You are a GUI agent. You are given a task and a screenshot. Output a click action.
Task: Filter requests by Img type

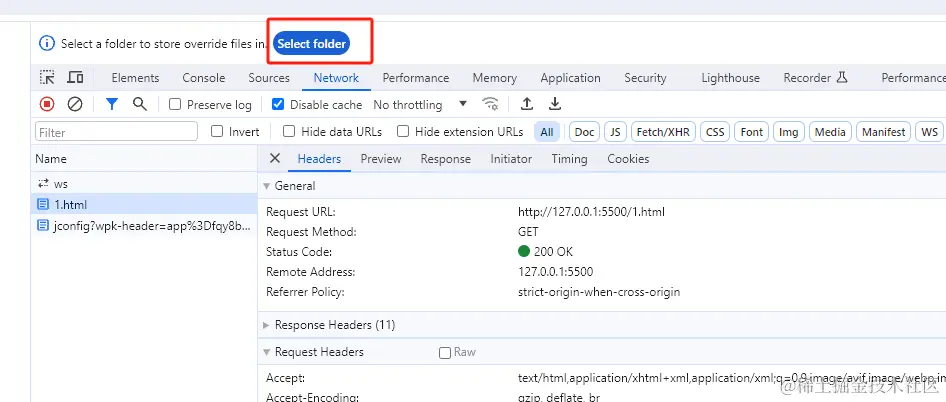click(789, 132)
